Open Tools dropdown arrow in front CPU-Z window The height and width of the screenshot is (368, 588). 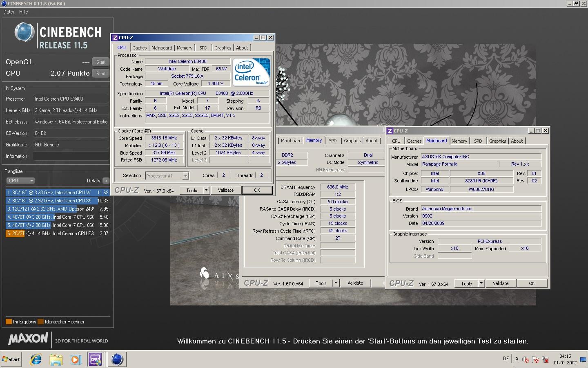pos(207,190)
